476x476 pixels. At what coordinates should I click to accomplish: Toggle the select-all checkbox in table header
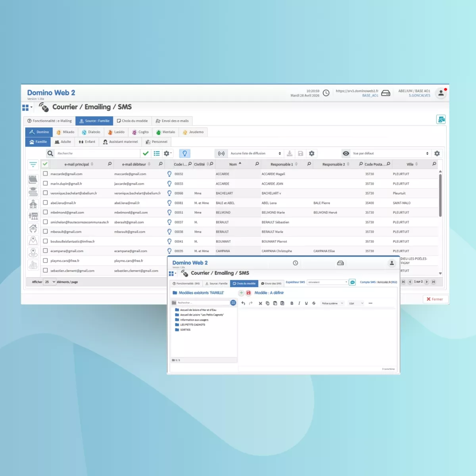coord(45,164)
